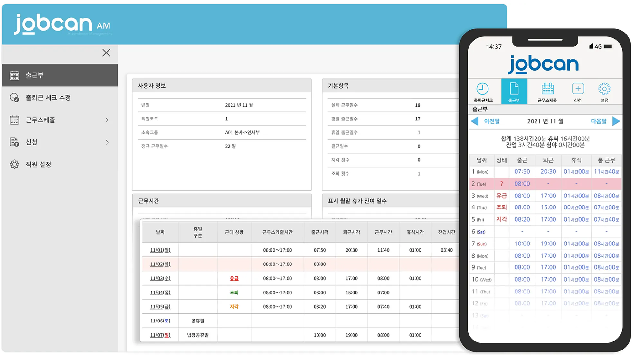Open the 11/04(목) date link

160,293
